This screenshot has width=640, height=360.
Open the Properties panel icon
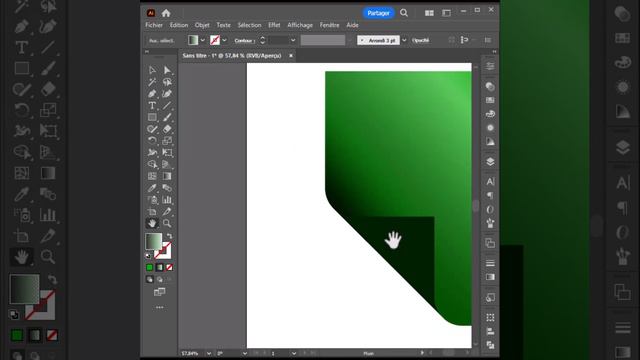[490, 66]
